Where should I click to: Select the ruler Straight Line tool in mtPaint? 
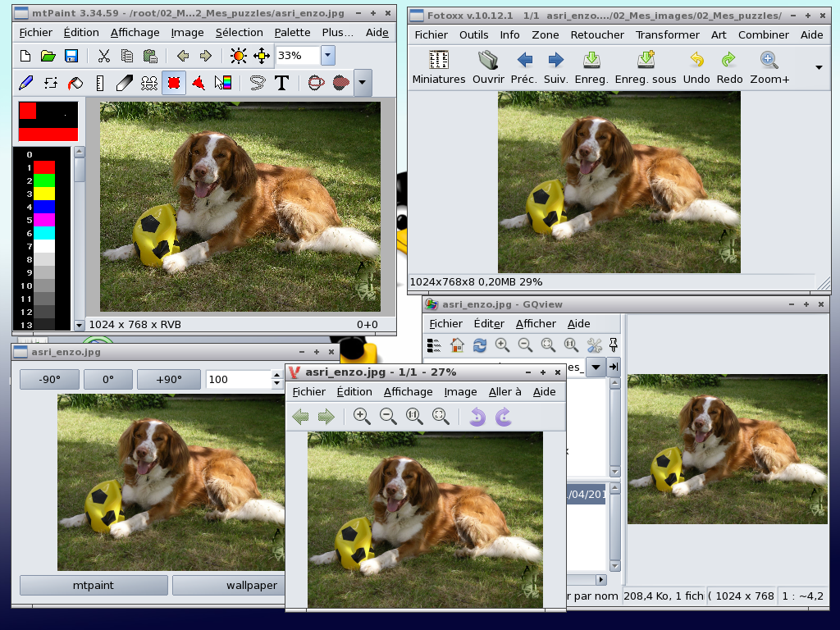pos(99,83)
